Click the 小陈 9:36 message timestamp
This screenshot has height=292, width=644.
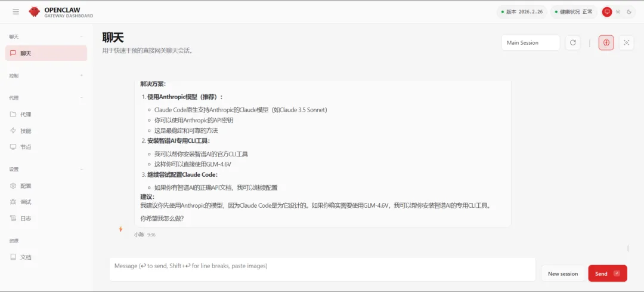click(144, 235)
